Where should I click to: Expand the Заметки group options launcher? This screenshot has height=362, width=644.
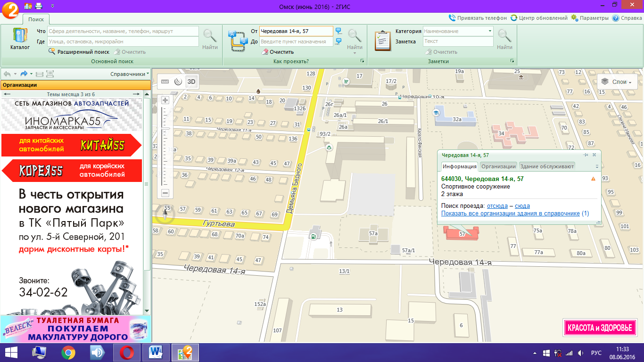click(x=512, y=61)
